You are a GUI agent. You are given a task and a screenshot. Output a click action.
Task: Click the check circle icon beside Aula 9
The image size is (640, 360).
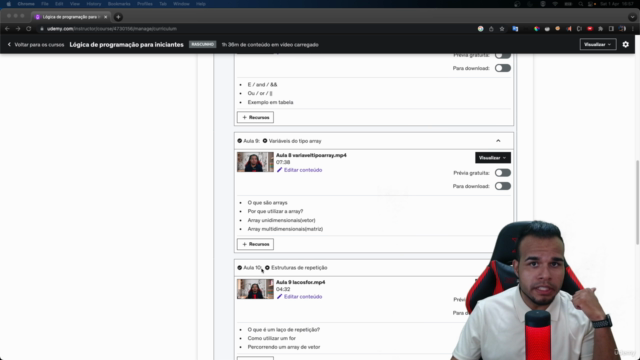240,141
